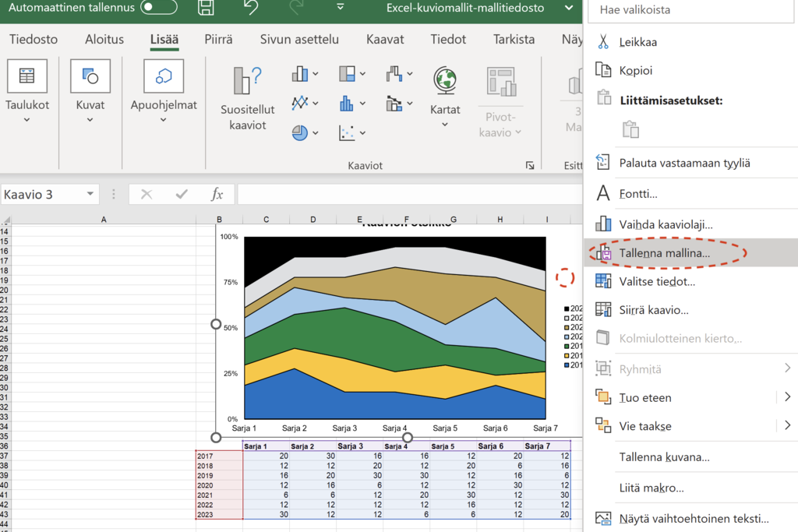This screenshot has width=798, height=532.
Task: Expand the Apuohjelmat add-ins dropdown
Action: click(164, 120)
